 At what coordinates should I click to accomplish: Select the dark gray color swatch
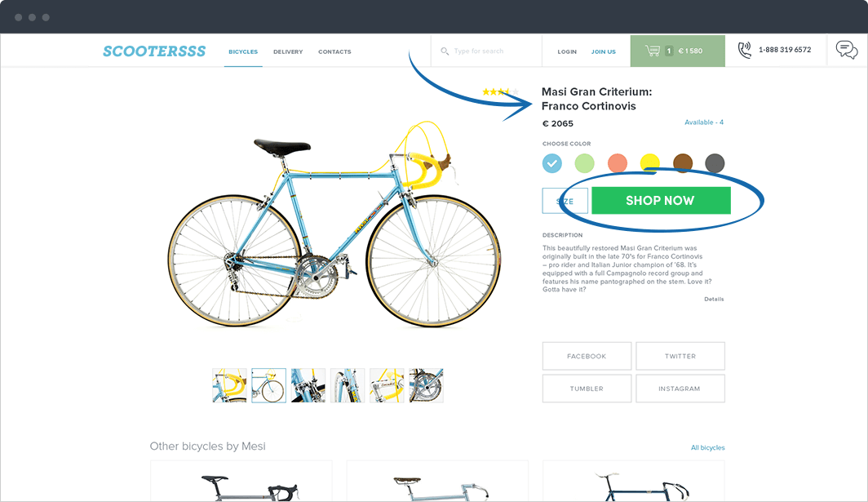pos(715,163)
